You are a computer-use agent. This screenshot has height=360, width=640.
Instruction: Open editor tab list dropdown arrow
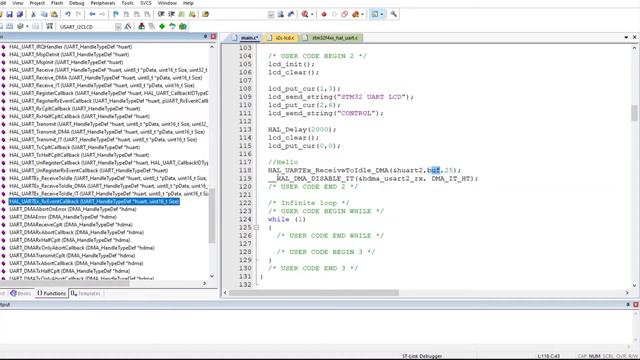coord(626,37)
